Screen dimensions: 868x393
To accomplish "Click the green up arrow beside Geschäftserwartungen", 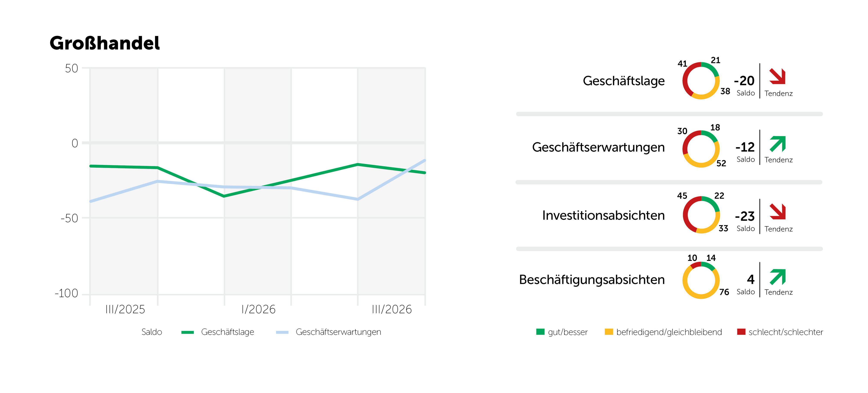I will click(x=777, y=144).
